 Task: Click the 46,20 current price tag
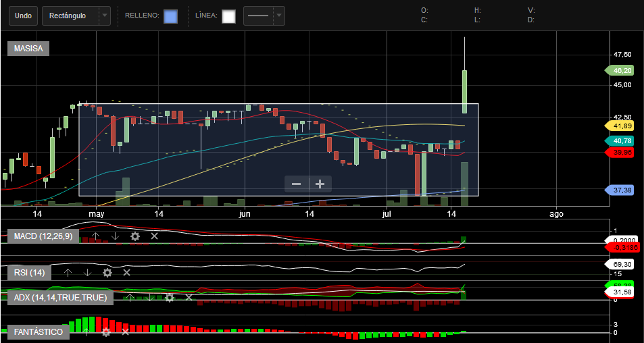tap(622, 70)
